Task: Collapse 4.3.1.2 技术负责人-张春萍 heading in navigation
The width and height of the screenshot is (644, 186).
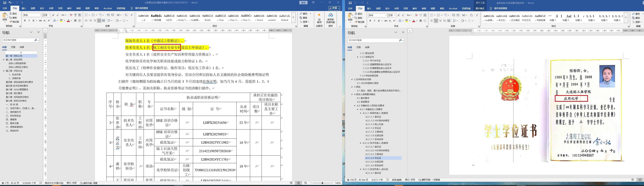Action: (x=361, y=143)
